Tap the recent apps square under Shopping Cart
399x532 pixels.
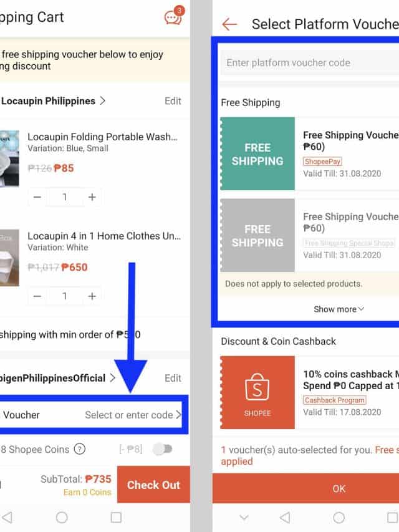[x=116, y=518]
